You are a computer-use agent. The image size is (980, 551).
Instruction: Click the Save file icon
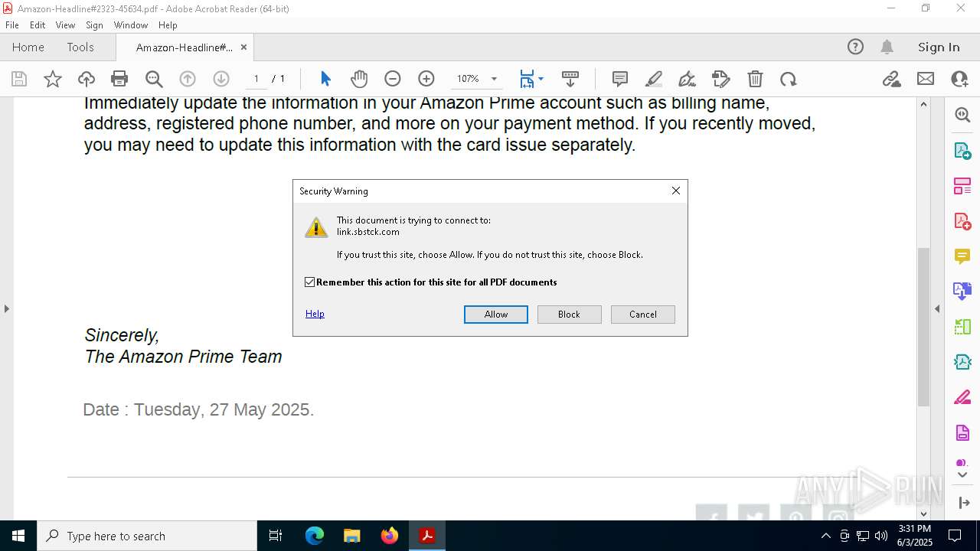(19, 79)
